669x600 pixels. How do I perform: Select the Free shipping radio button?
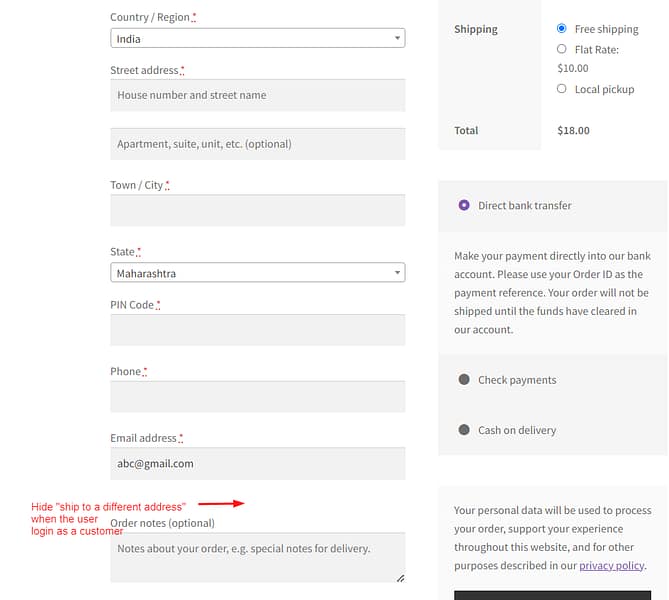click(x=562, y=29)
